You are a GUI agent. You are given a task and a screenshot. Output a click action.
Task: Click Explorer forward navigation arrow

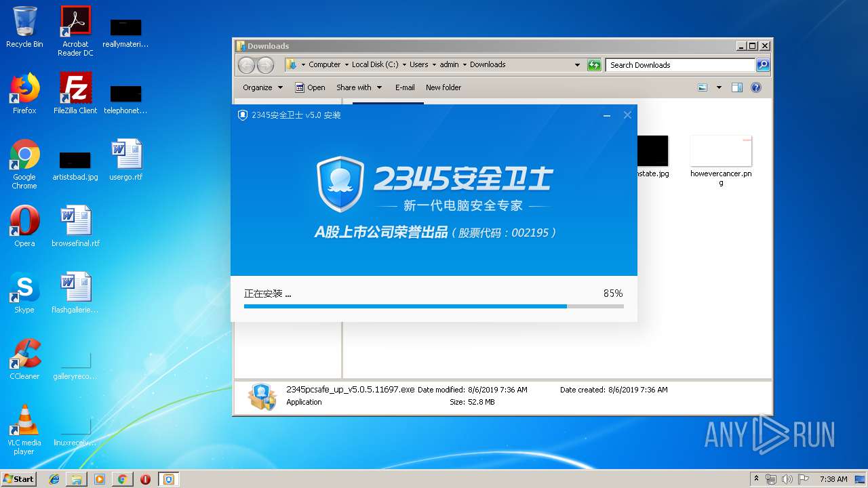click(265, 65)
